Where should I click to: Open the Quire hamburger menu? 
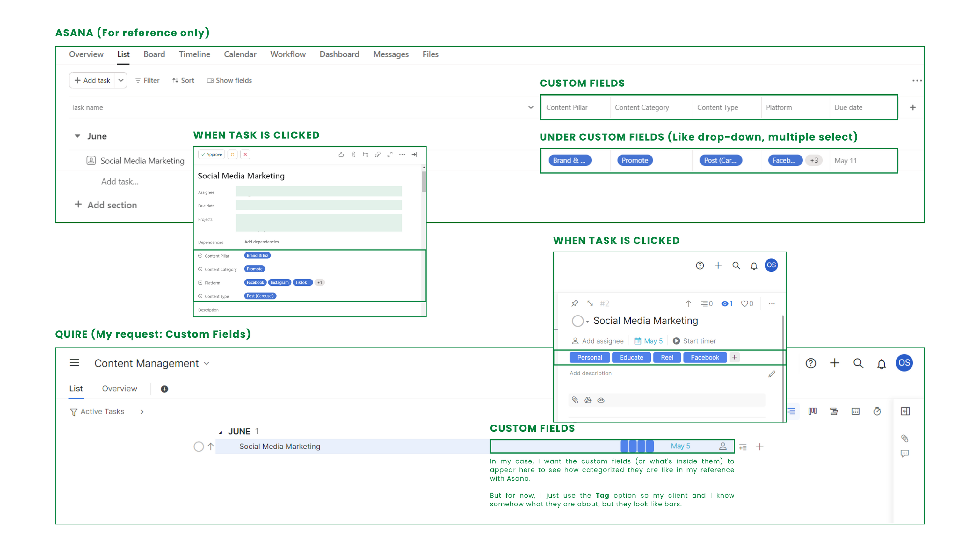[75, 363]
